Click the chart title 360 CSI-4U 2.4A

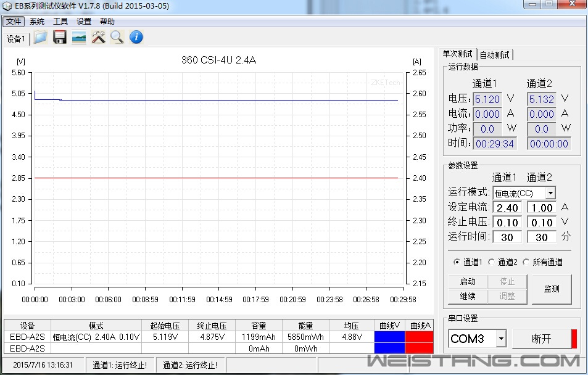[x=218, y=60]
